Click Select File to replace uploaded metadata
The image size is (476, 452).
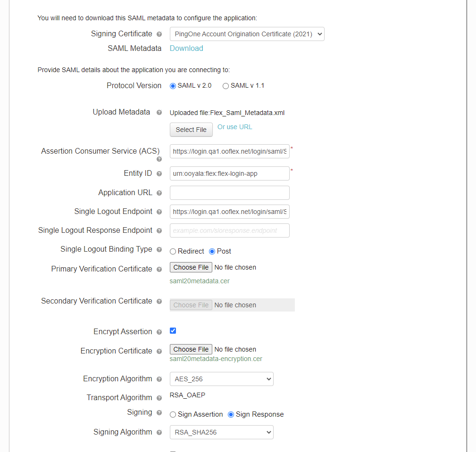[x=191, y=130]
